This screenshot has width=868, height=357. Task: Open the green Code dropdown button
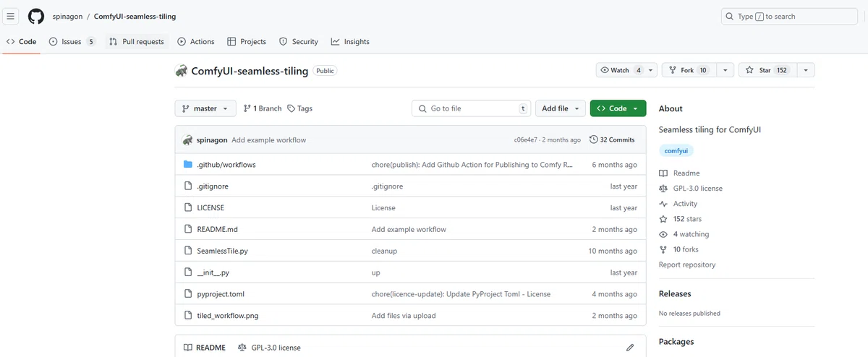(x=618, y=108)
